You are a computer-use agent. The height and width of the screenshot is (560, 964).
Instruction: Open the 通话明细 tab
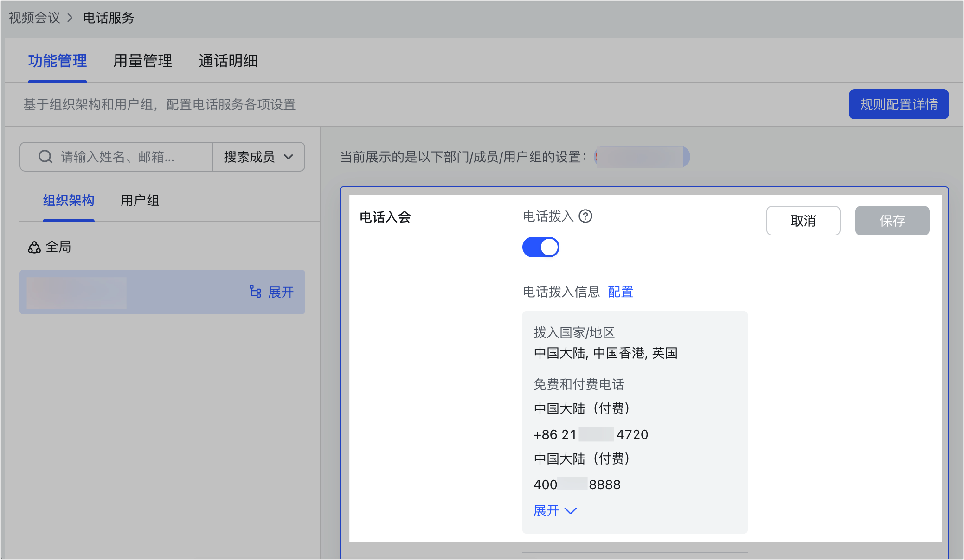point(228,61)
